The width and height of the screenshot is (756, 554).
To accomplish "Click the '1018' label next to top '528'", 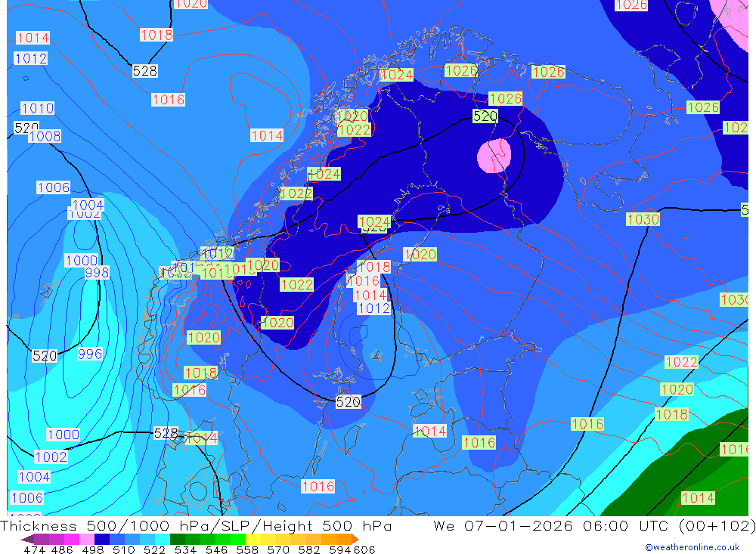I will tap(156, 35).
